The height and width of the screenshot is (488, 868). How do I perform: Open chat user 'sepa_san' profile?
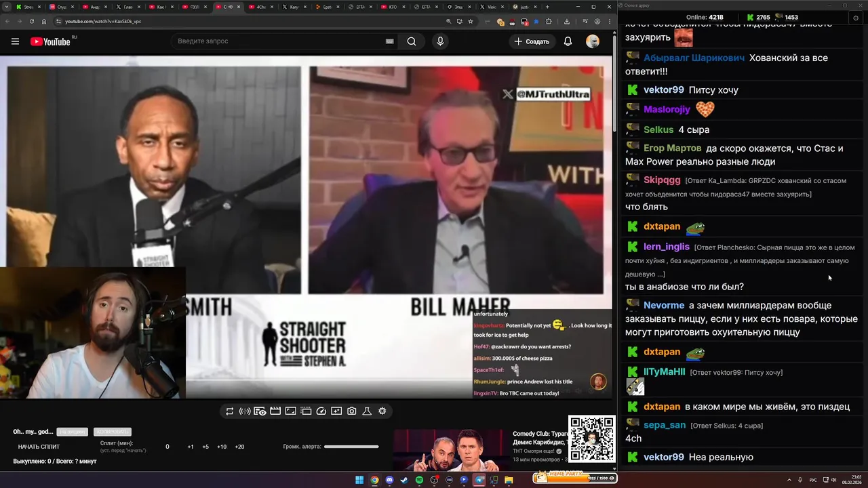pyautogui.click(x=665, y=425)
